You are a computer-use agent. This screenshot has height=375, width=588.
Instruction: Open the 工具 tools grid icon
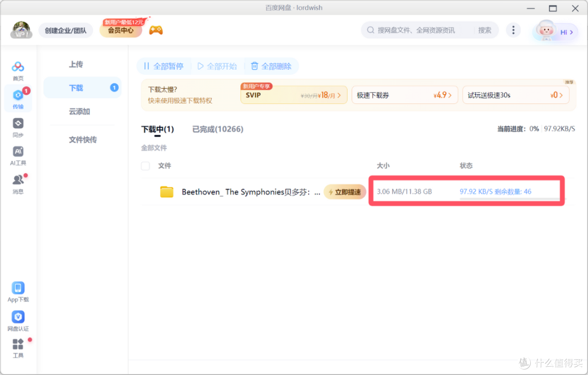pos(18,348)
